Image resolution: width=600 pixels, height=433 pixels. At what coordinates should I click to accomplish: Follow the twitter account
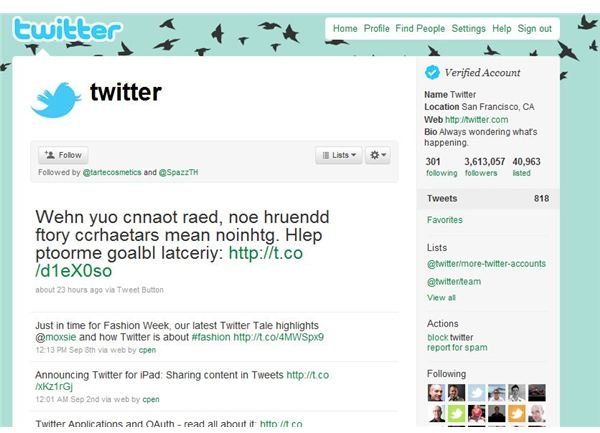pyautogui.click(x=63, y=155)
